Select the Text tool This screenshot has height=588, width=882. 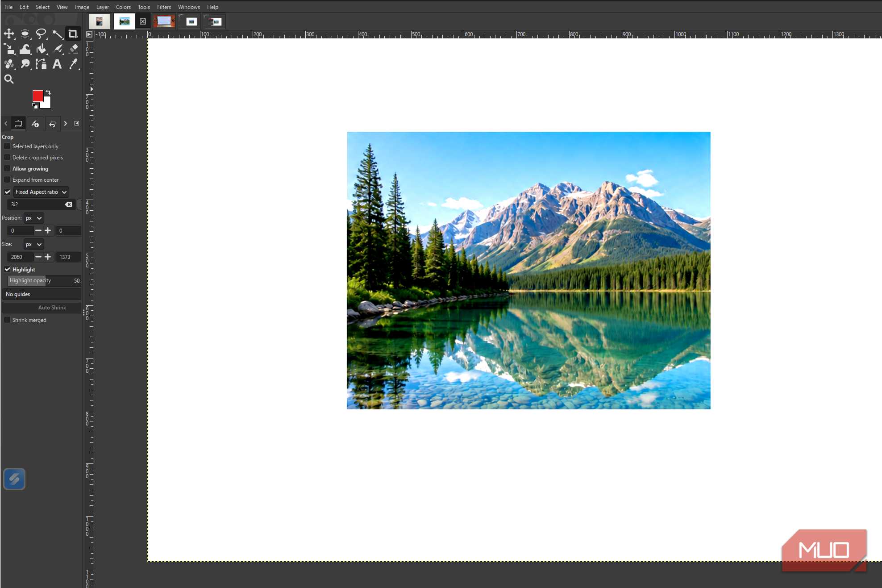point(57,64)
